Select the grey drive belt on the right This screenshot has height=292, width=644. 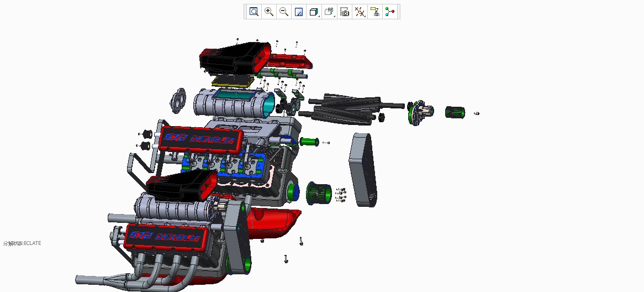pos(362,170)
